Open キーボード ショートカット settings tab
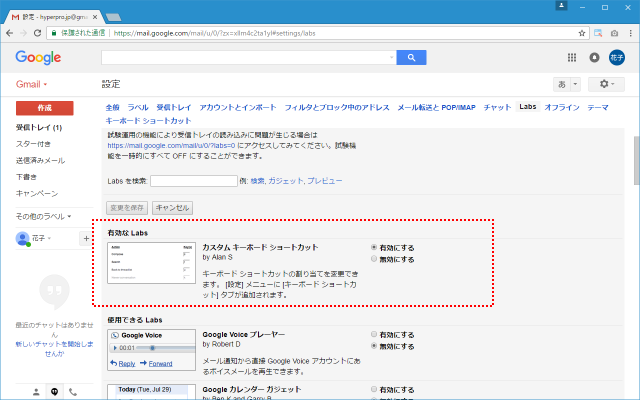 148,120
